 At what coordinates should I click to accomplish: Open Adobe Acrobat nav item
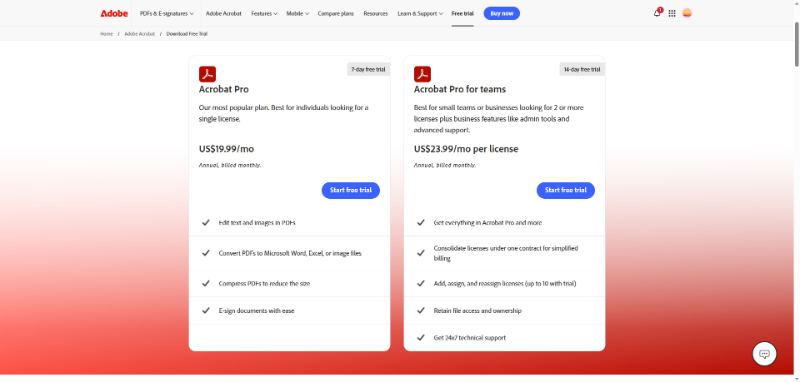pyautogui.click(x=223, y=14)
